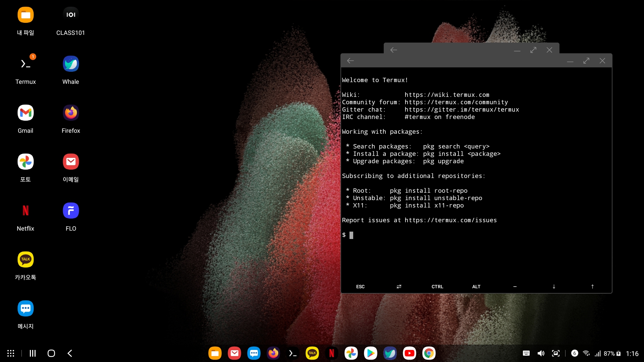Toggle the on-screen keyboard tray icon
644x362 pixels.
click(x=526, y=353)
